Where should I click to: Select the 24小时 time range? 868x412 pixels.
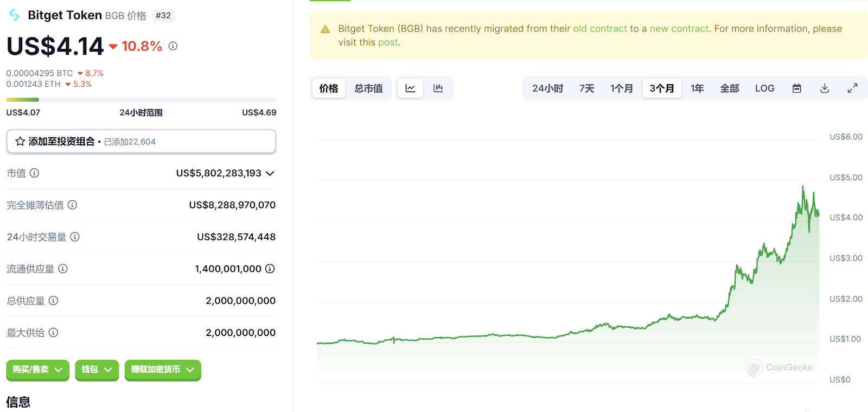pos(547,88)
